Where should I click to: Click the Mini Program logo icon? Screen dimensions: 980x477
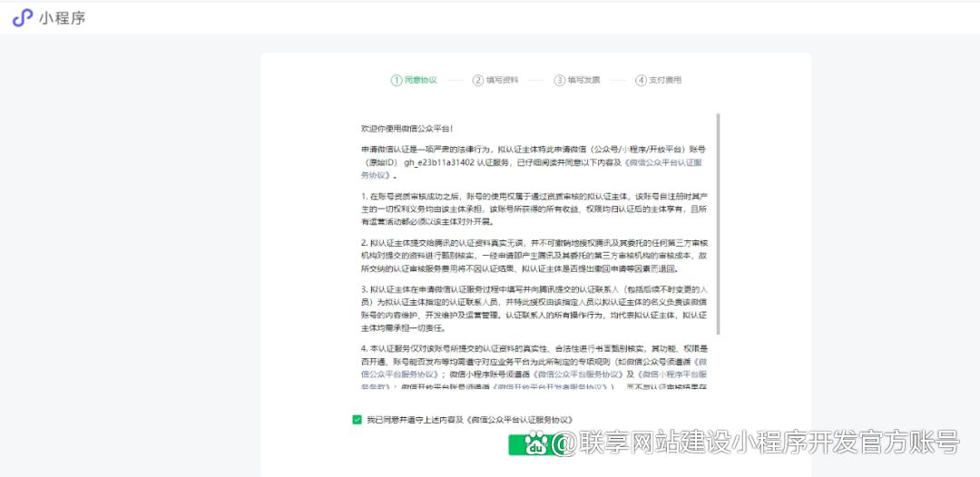(x=22, y=17)
